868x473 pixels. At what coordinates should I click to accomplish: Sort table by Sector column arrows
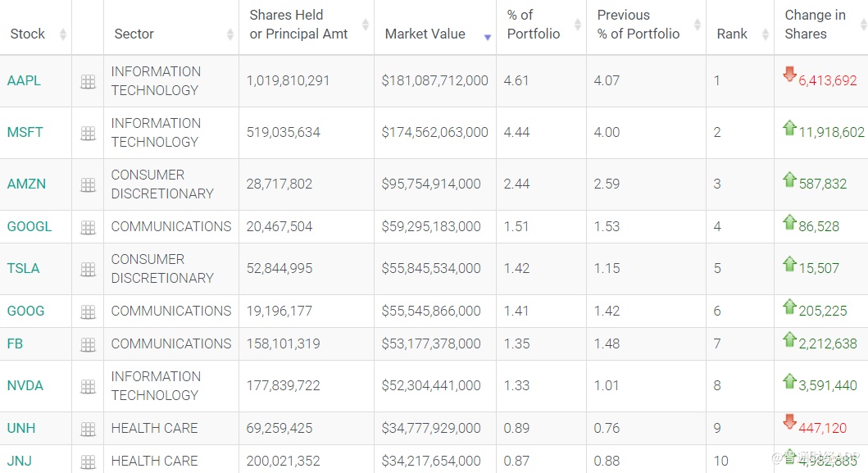pos(230,34)
